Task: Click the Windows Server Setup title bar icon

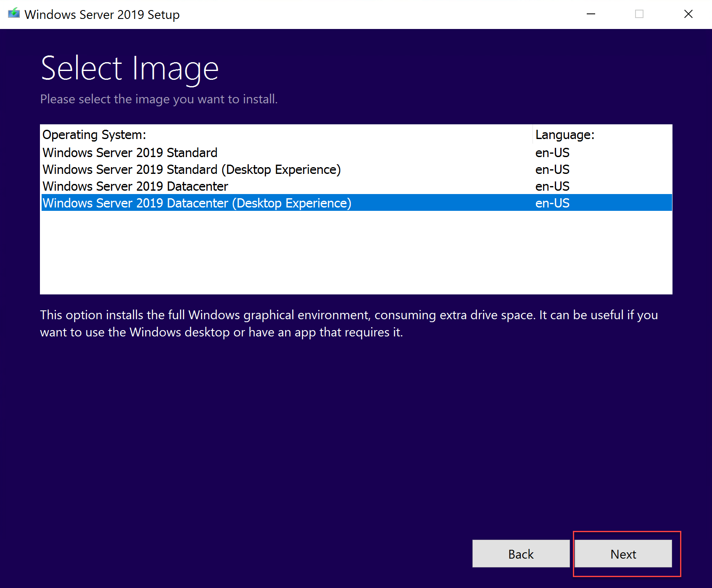Action: pyautogui.click(x=13, y=13)
